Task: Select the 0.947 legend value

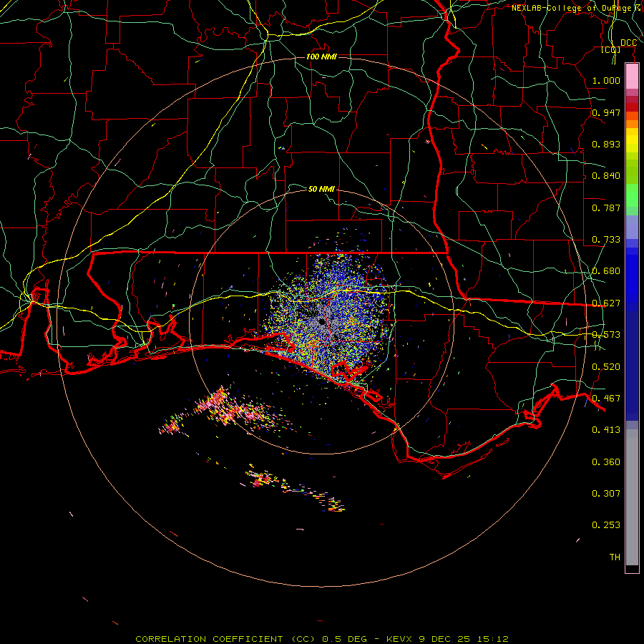Action: pos(606,112)
